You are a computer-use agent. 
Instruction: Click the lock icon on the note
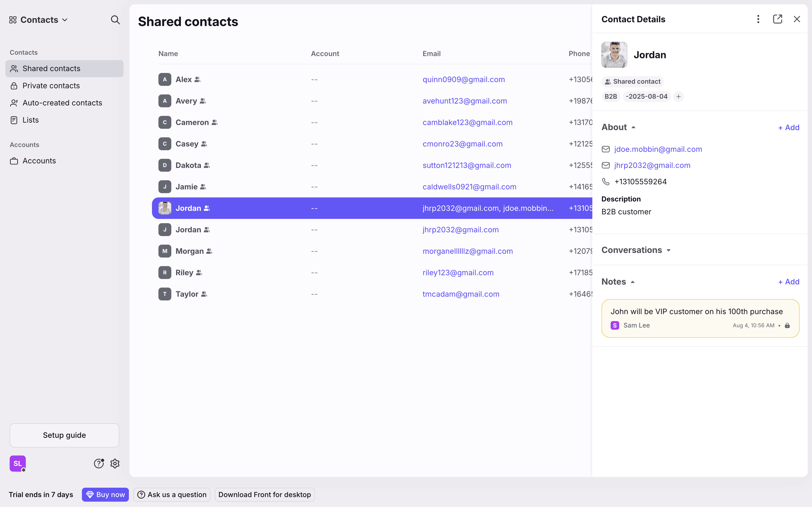click(787, 326)
